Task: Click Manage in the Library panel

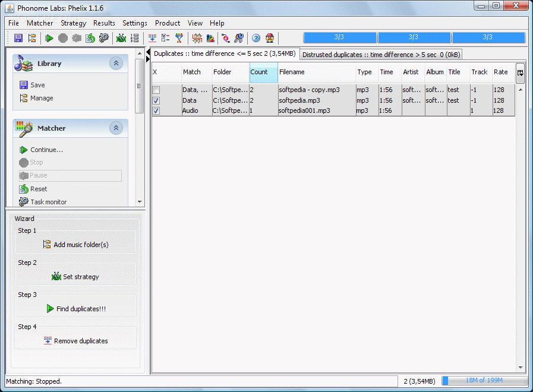Action: pos(36,98)
